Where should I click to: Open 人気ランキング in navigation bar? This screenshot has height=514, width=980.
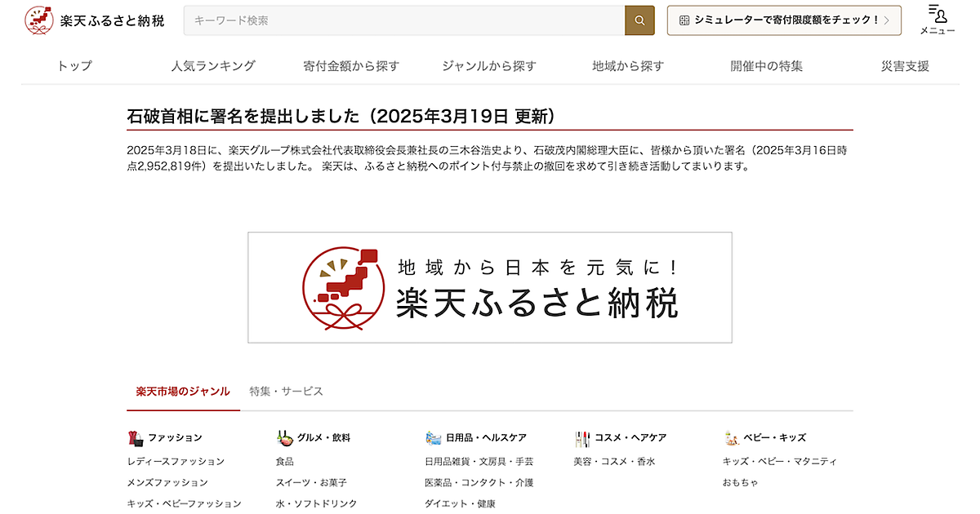213,66
